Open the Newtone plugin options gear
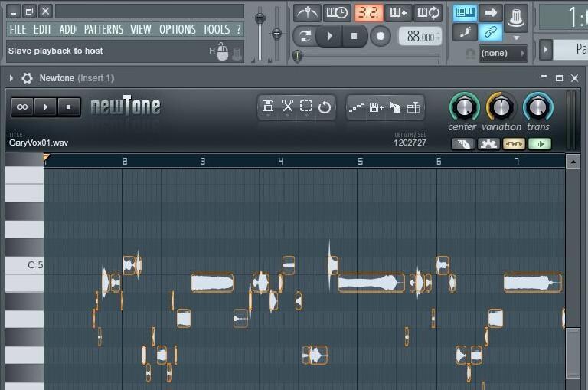Image resolution: width=588 pixels, height=390 pixels. click(27, 78)
